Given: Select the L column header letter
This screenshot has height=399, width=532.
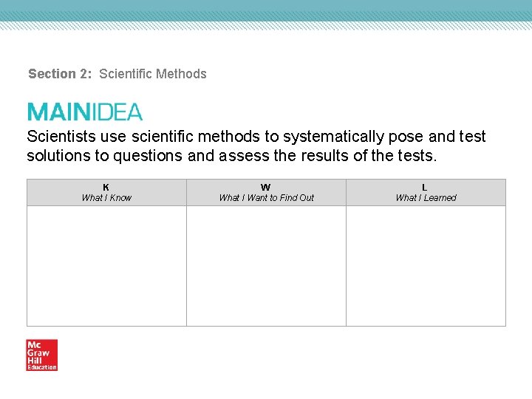Looking at the screenshot, I should pos(425,188).
